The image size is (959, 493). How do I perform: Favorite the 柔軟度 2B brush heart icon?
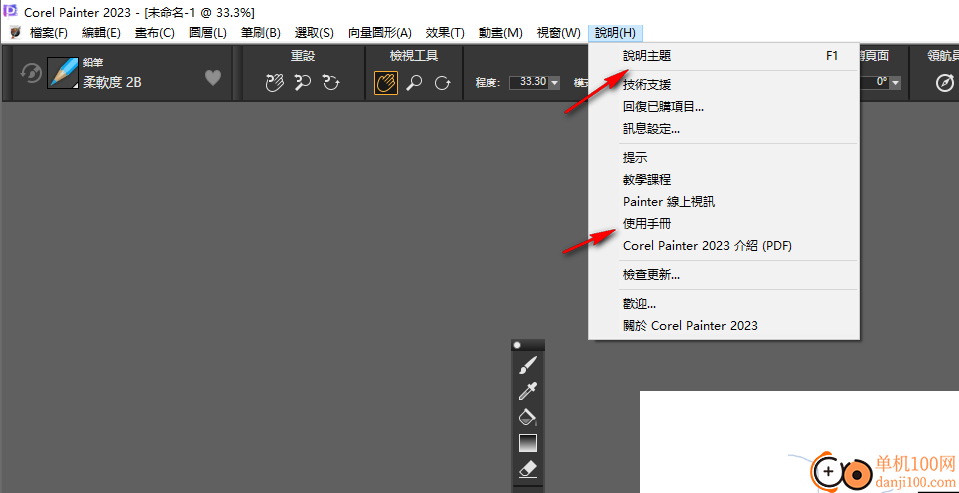click(x=213, y=78)
